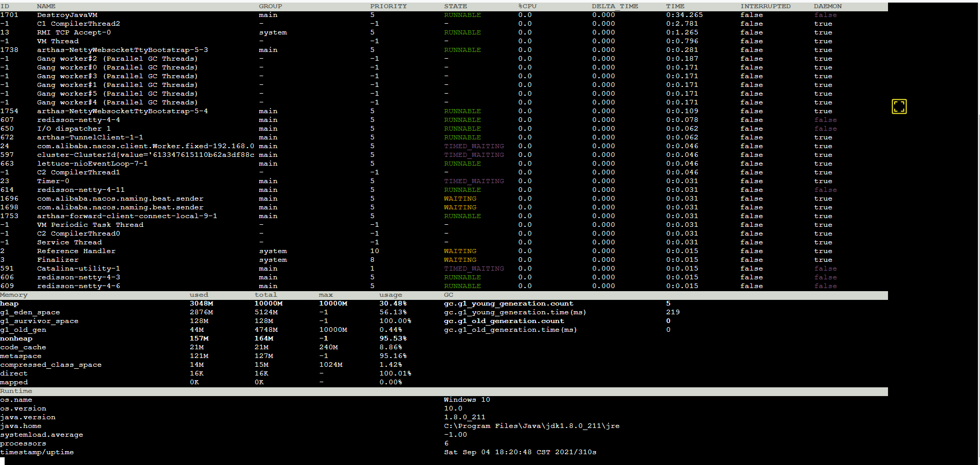The height and width of the screenshot is (465, 980).
Task: Click the systemload.average label
Action: pos(42,435)
